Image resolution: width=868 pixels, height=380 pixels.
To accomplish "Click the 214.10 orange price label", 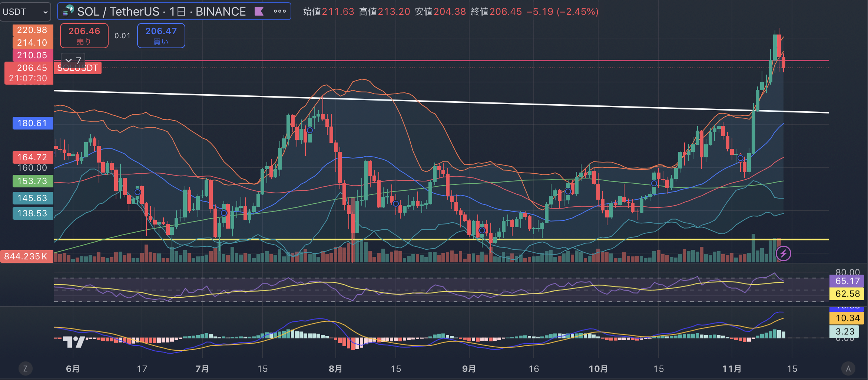I will point(33,43).
